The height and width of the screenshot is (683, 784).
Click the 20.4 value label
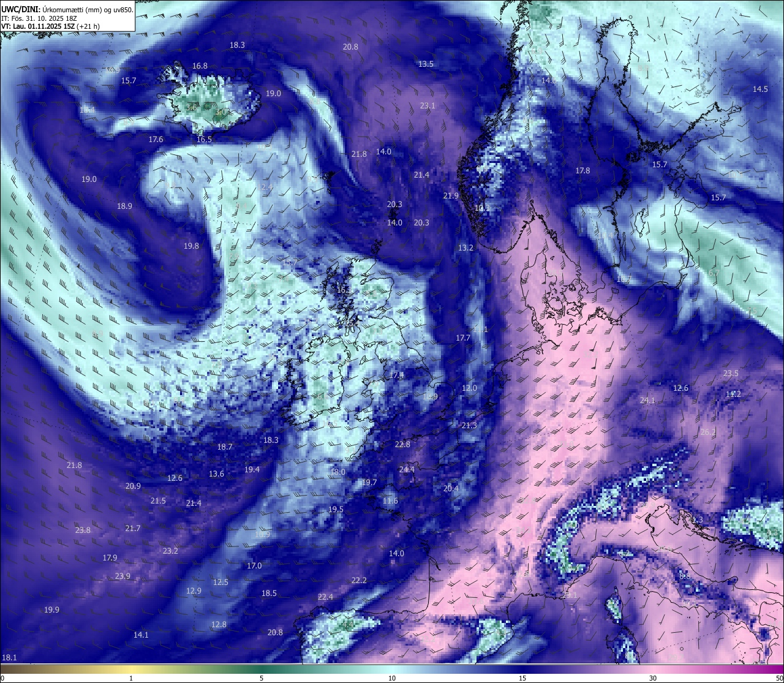tap(451, 488)
